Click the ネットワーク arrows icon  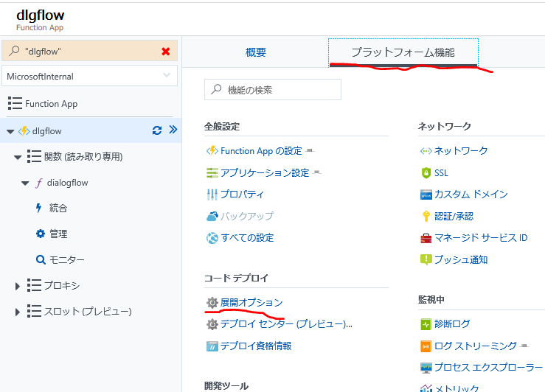click(x=426, y=151)
